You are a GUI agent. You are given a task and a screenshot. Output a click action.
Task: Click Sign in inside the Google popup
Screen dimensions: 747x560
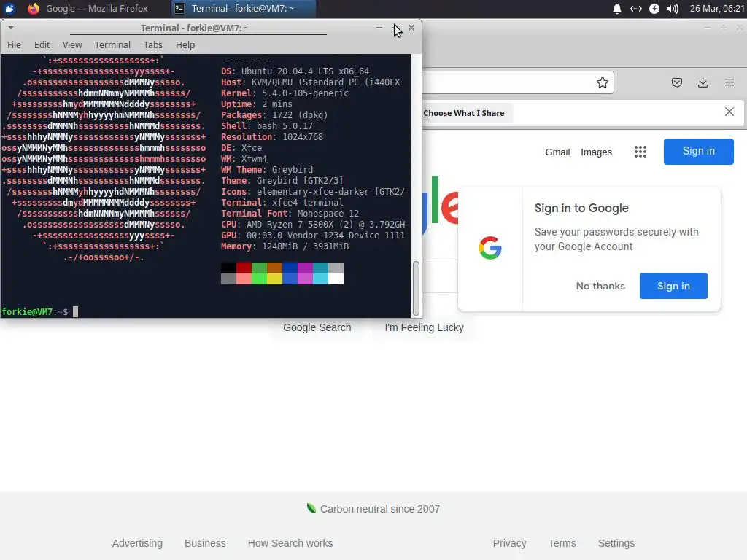point(673,286)
